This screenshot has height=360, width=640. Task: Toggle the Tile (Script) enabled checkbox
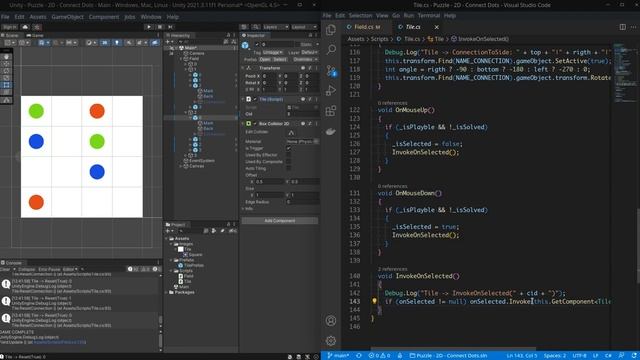[x=255, y=99]
